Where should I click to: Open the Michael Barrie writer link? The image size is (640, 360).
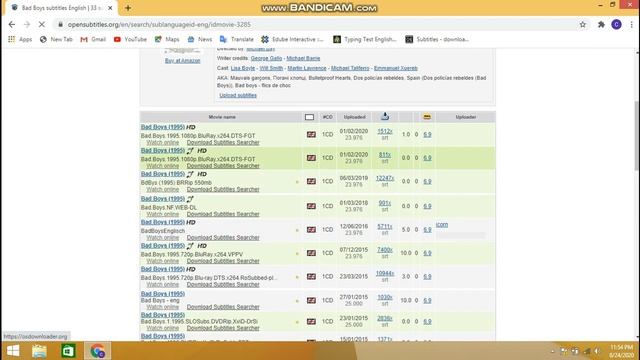[303, 58]
